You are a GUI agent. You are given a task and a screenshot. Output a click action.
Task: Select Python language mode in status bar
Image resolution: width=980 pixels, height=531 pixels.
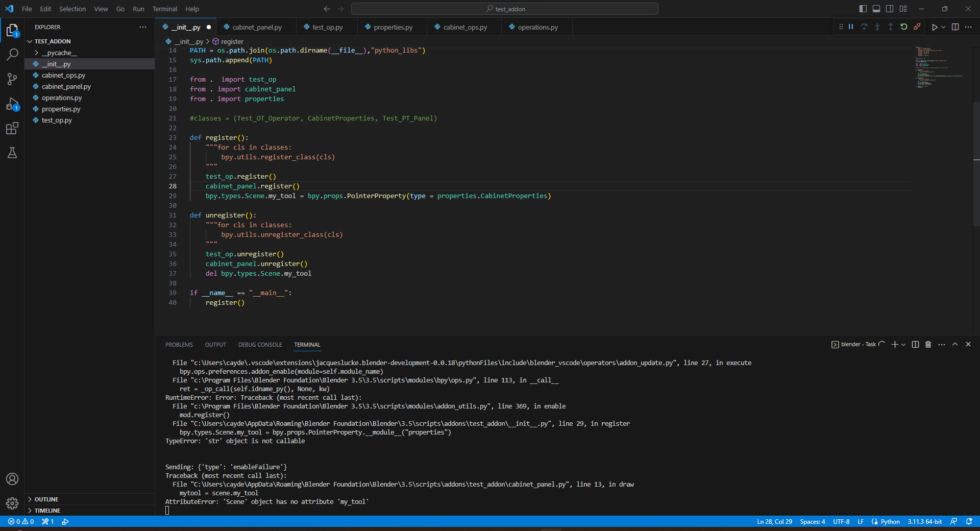click(890, 521)
